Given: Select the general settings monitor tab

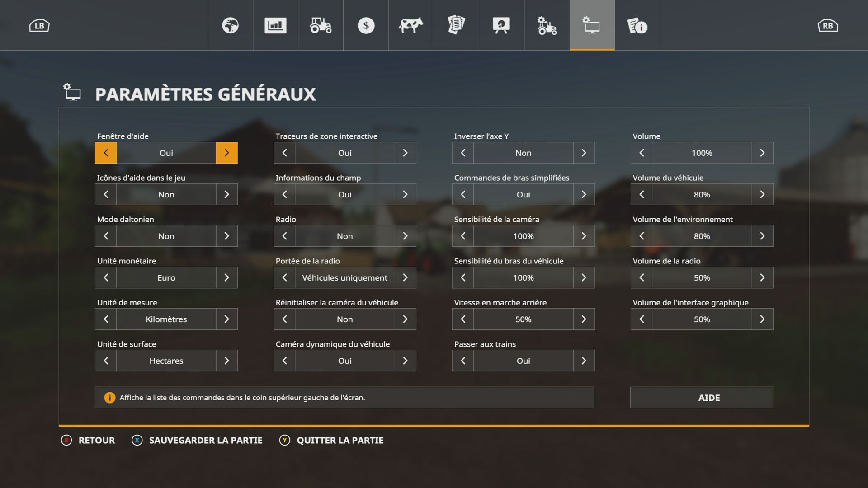Looking at the screenshot, I should [592, 25].
